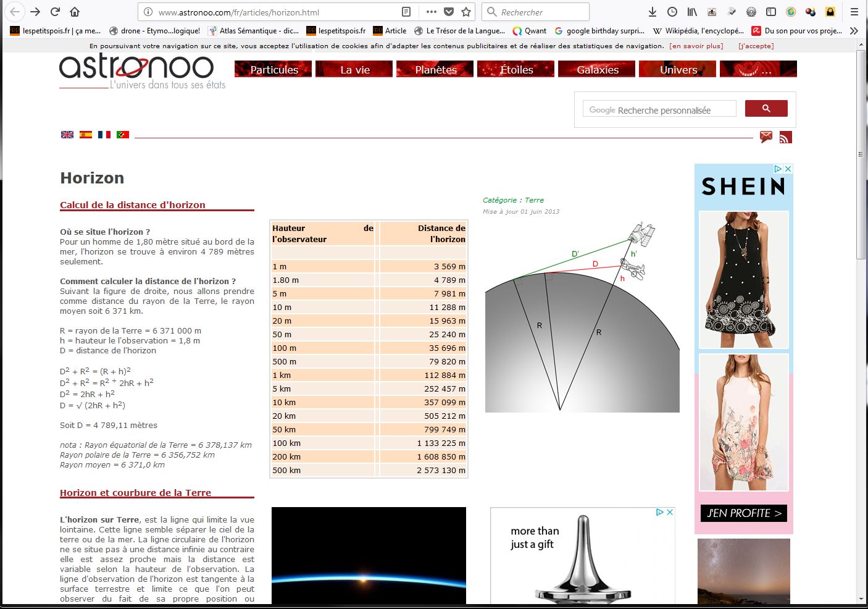Click the page vertical scrollbar thumb

point(861,154)
